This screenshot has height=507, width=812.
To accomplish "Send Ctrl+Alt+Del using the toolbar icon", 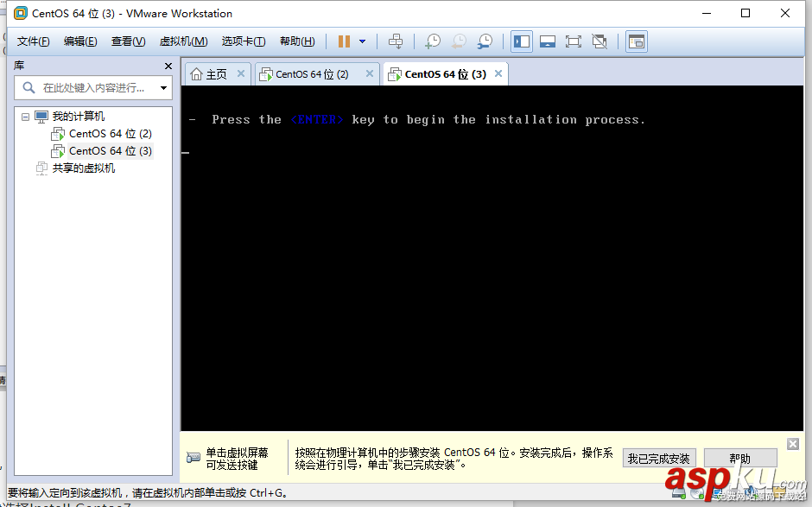I will [396, 41].
